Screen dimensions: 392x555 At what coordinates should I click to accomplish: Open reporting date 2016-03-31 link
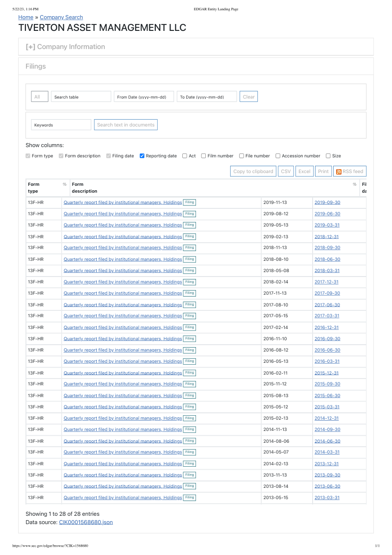coord(327,361)
